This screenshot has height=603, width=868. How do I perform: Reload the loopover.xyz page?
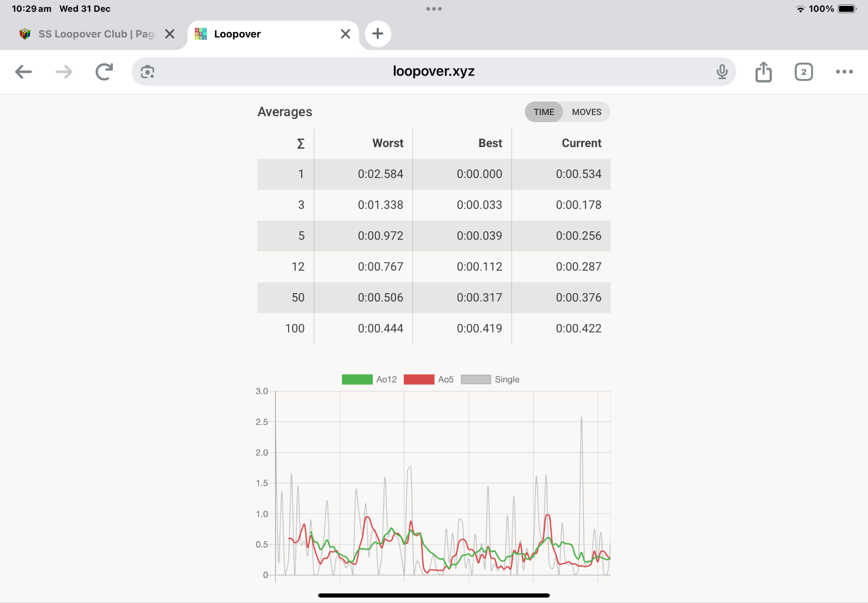click(x=104, y=72)
